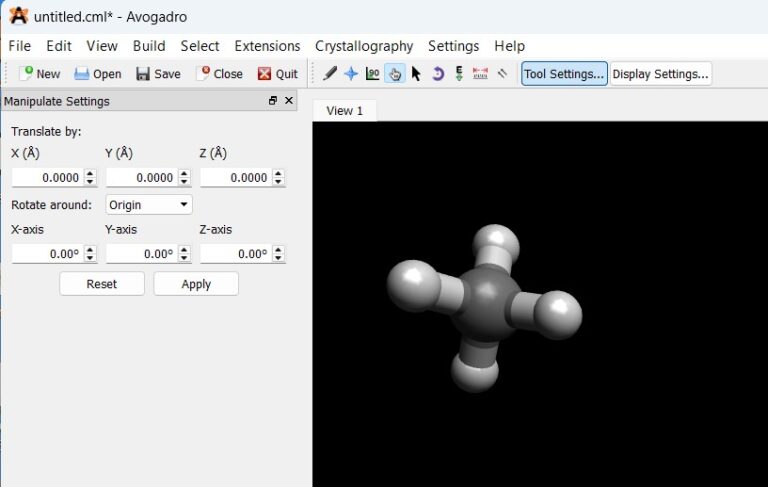Select the Selection arrow tool
The image size is (768, 487).
coord(416,73)
